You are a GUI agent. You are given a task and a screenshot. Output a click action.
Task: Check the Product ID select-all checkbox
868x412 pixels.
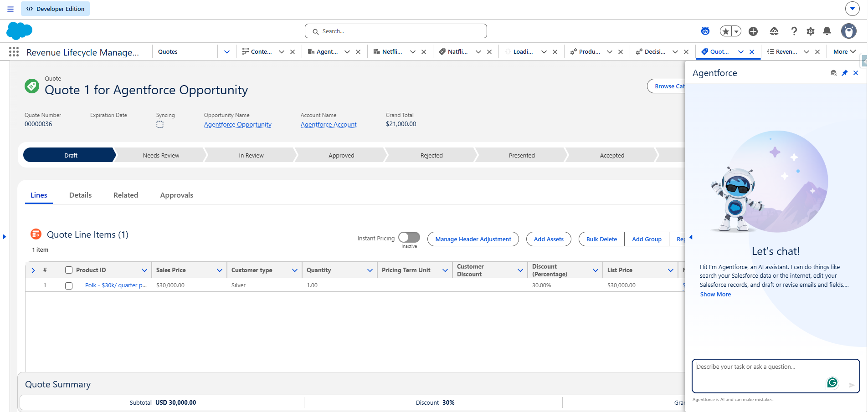[x=69, y=270]
